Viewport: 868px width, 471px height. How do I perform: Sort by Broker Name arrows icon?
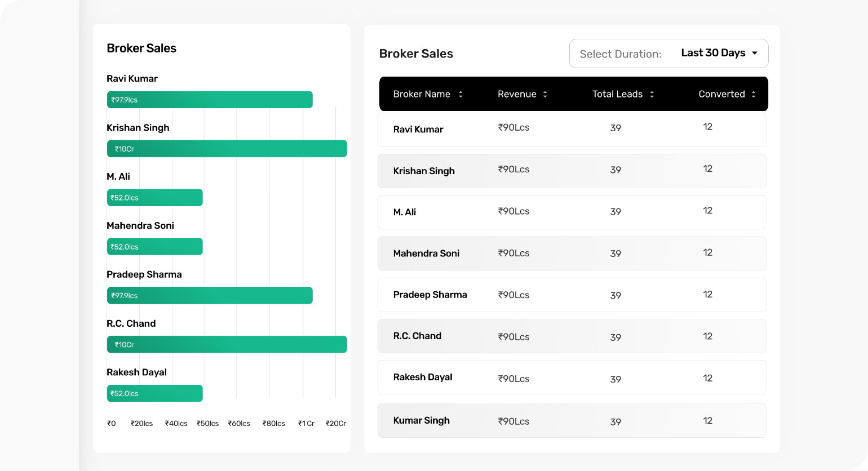tap(460, 94)
